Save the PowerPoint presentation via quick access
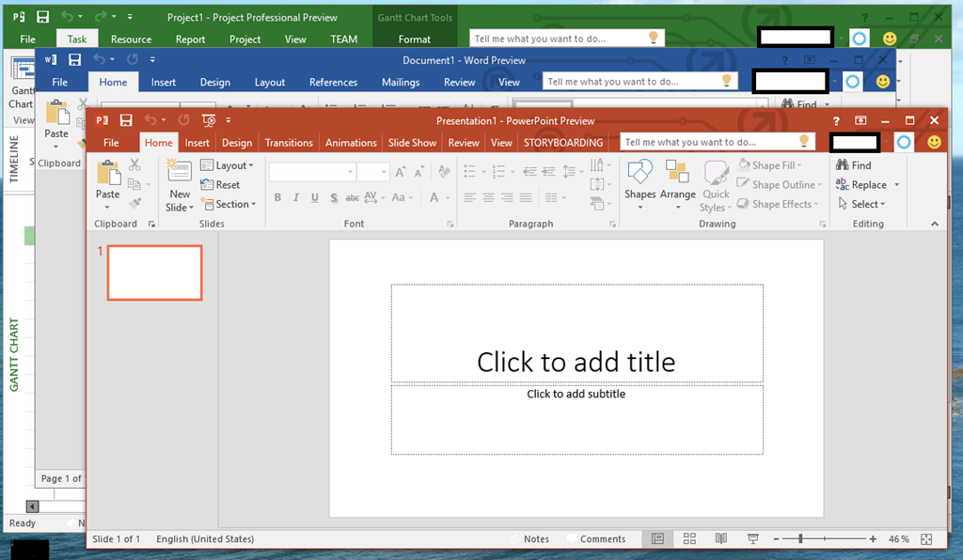This screenshot has height=560, width=963. coord(126,120)
